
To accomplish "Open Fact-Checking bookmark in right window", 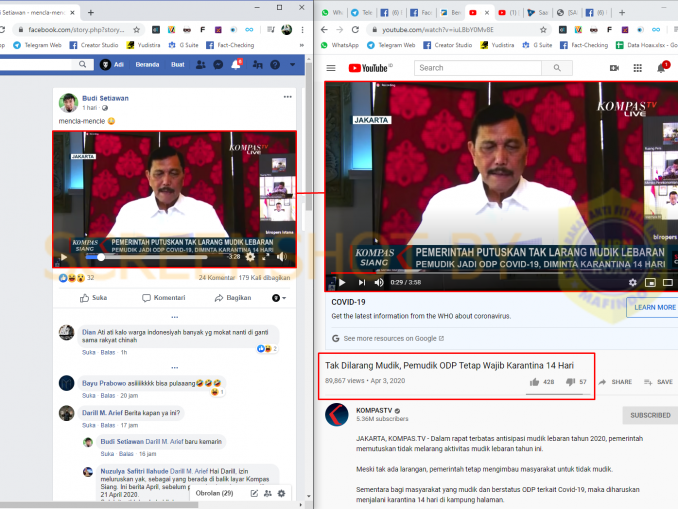I will (x=584, y=45).
